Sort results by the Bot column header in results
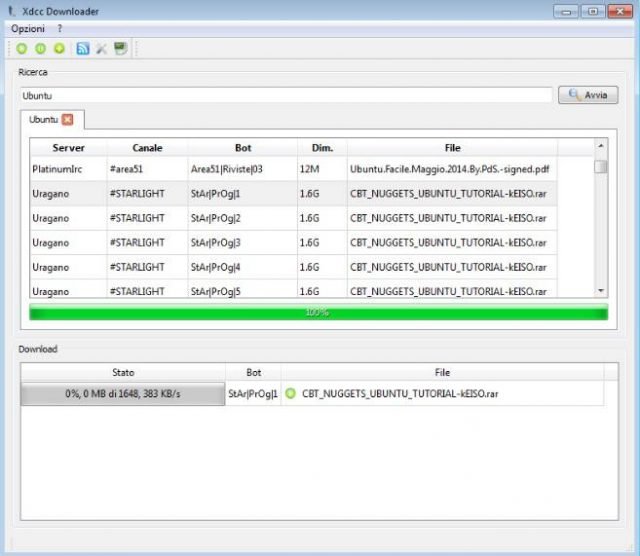The height and width of the screenshot is (556, 640). pos(243,148)
